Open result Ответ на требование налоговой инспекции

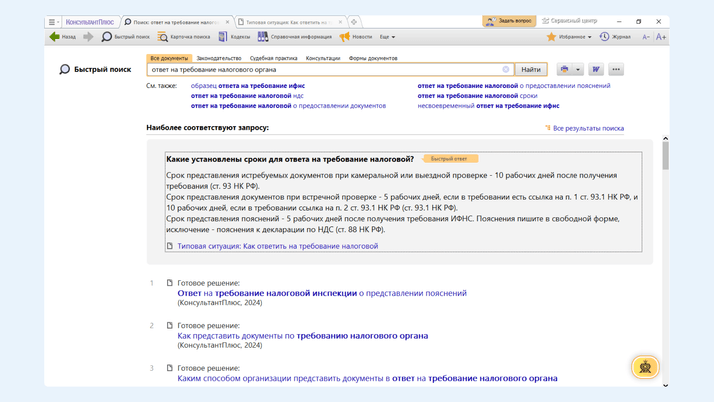pos(322,293)
